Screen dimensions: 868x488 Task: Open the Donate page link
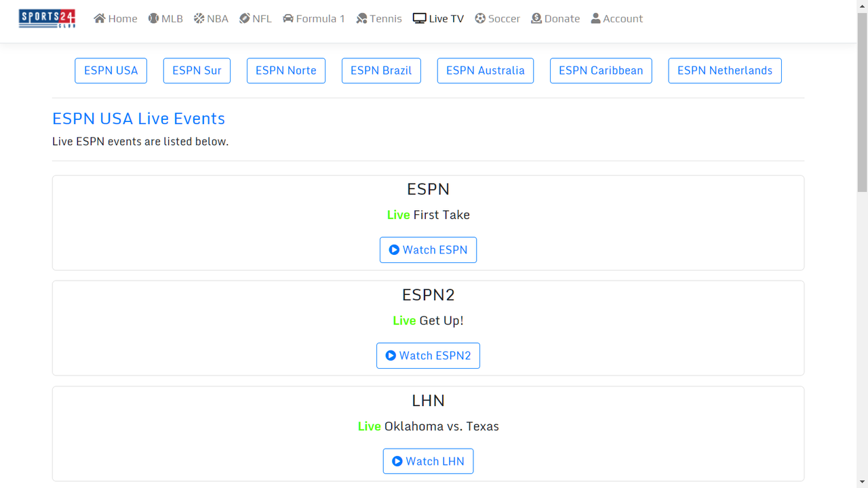[x=555, y=18]
